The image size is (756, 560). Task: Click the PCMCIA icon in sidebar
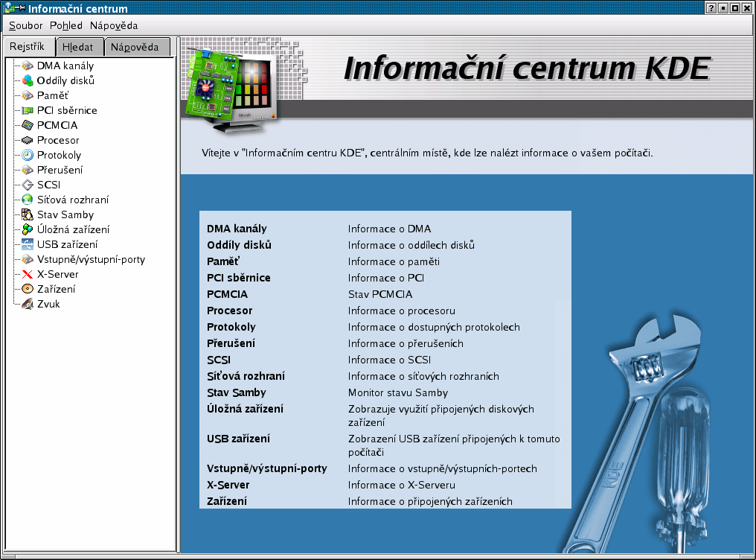28,125
